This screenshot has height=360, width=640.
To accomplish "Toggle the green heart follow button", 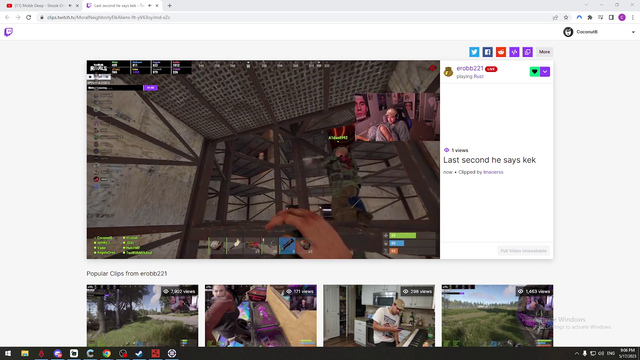I will (x=534, y=72).
